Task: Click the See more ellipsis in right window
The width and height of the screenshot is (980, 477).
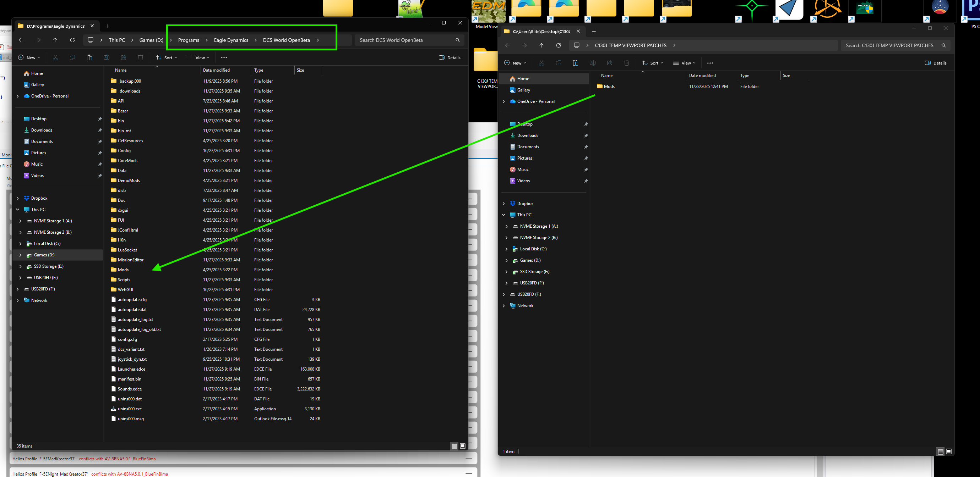Action: [x=710, y=63]
